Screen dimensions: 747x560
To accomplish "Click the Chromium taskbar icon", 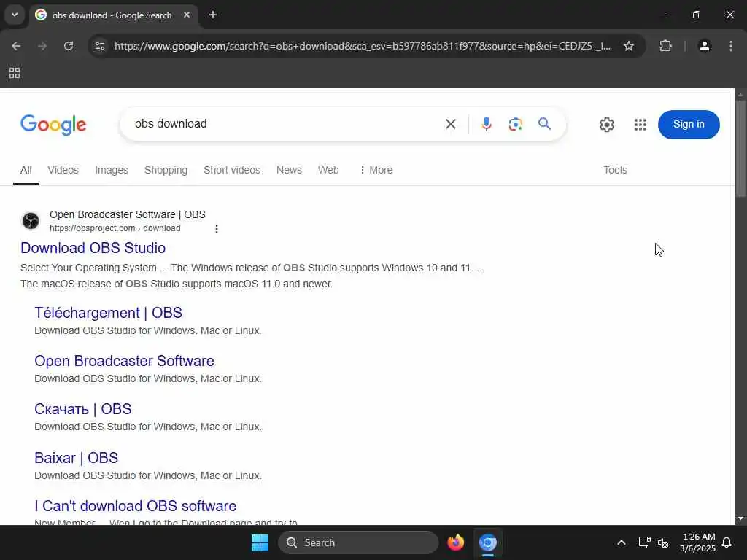I will click(x=488, y=542).
